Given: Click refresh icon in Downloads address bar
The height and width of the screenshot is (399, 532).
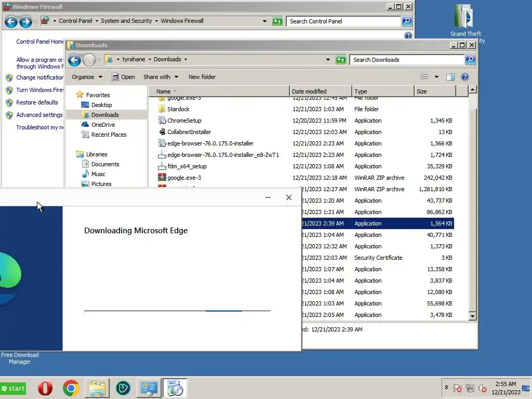Looking at the screenshot, I should 341,60.
